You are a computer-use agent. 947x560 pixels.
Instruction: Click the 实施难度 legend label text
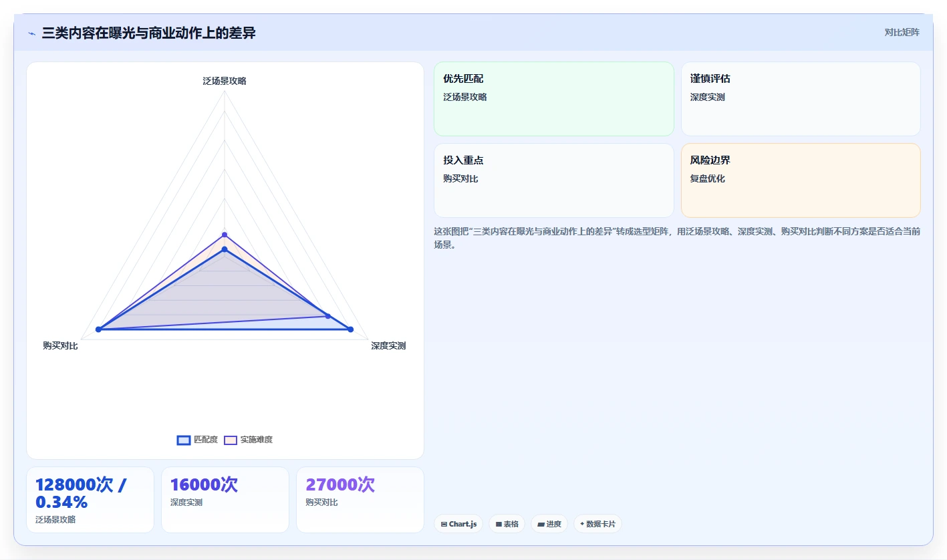pyautogui.click(x=257, y=440)
